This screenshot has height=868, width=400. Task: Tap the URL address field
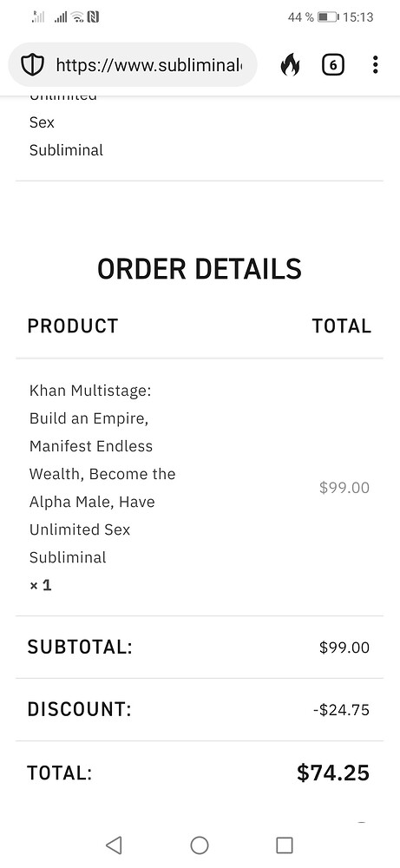[x=133, y=65]
